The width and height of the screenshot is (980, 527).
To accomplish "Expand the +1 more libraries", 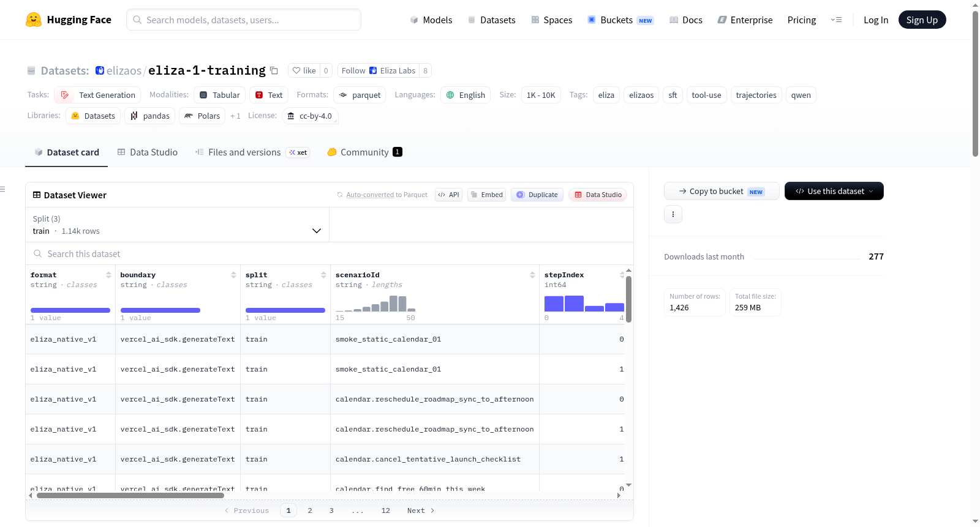I will pos(235,116).
